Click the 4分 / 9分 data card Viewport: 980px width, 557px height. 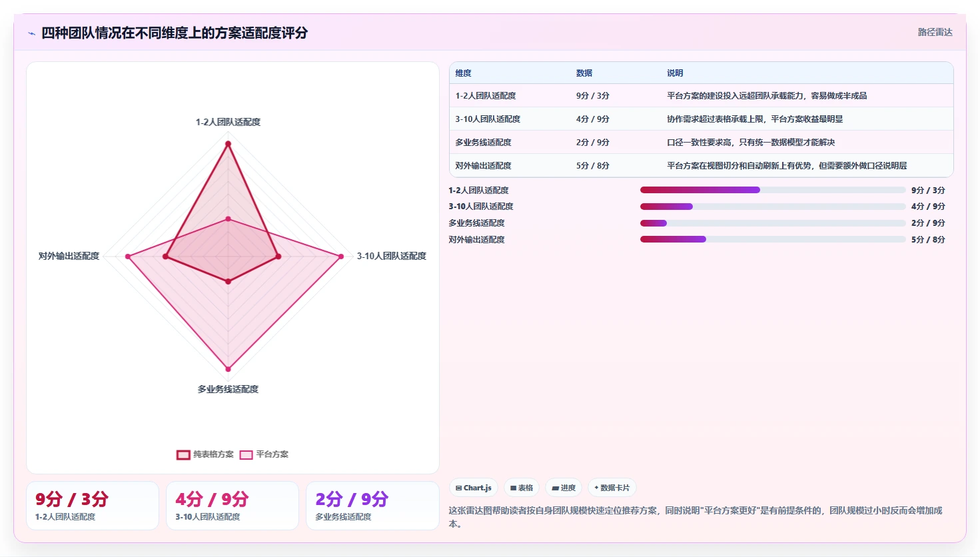(233, 506)
